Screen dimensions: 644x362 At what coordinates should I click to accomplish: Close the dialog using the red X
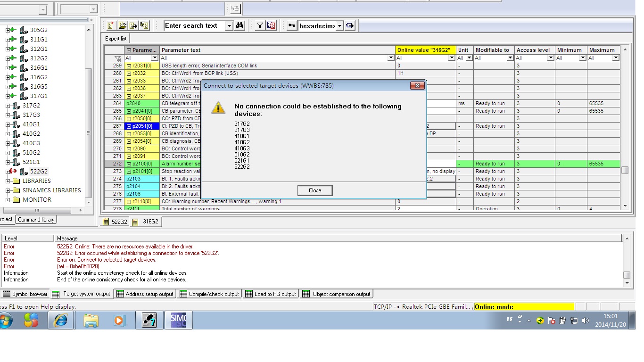417,86
